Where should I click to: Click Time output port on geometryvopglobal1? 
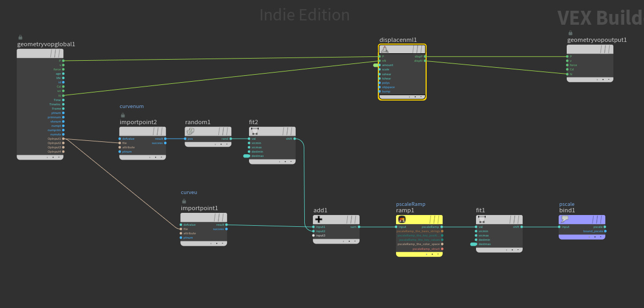click(x=63, y=100)
